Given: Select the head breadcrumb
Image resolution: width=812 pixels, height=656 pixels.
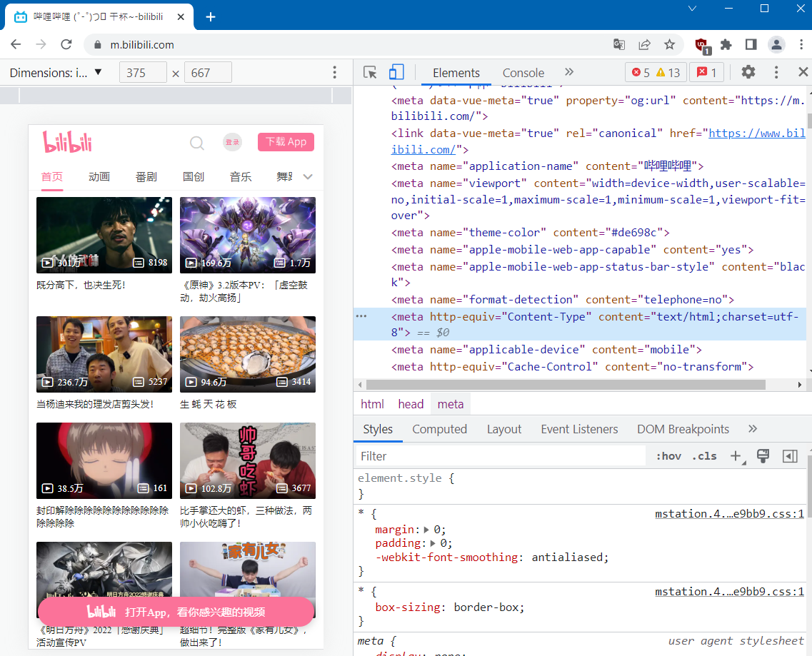Looking at the screenshot, I should click(x=411, y=404).
